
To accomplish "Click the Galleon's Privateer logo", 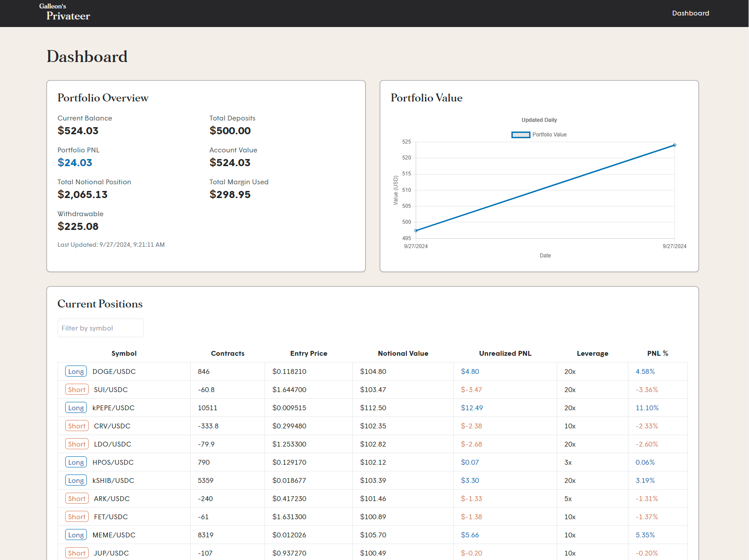I will (x=65, y=12).
